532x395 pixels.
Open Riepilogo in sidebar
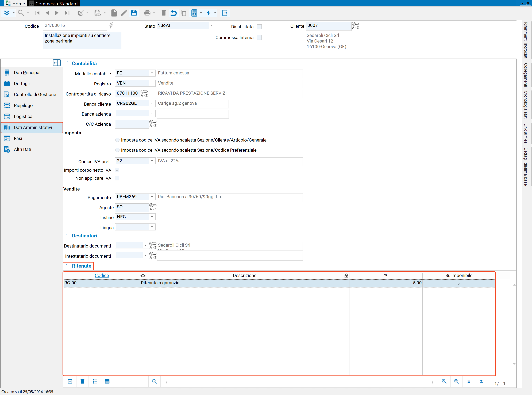pyautogui.click(x=23, y=105)
